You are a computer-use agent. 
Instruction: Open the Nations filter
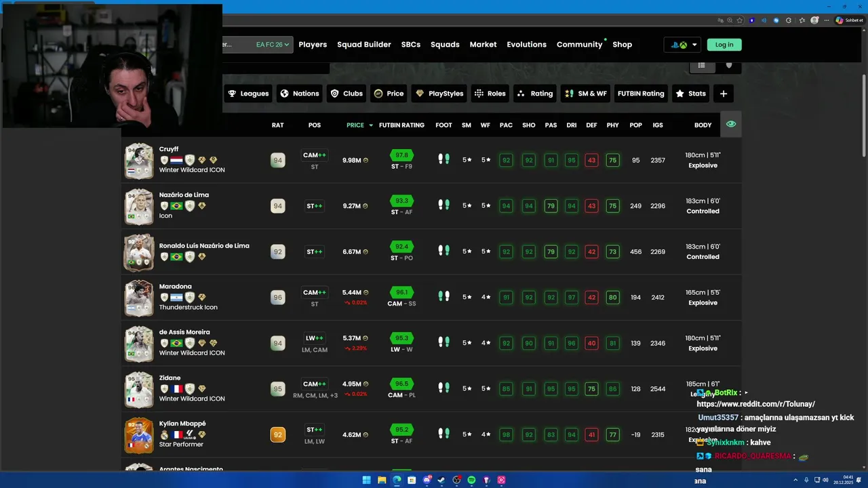coord(300,94)
